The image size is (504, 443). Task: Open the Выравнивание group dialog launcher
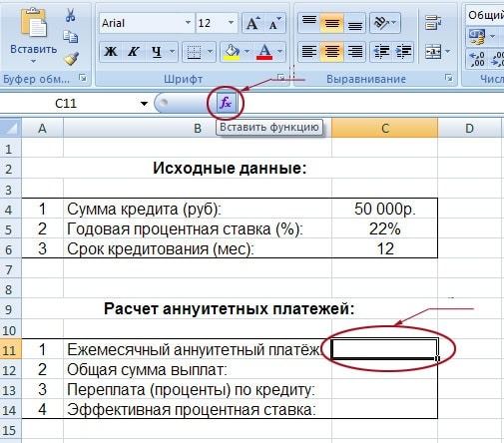(449, 78)
